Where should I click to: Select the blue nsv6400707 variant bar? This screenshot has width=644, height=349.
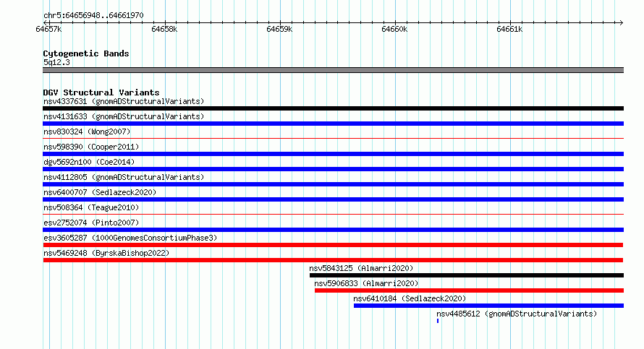pyautogui.click(x=333, y=199)
